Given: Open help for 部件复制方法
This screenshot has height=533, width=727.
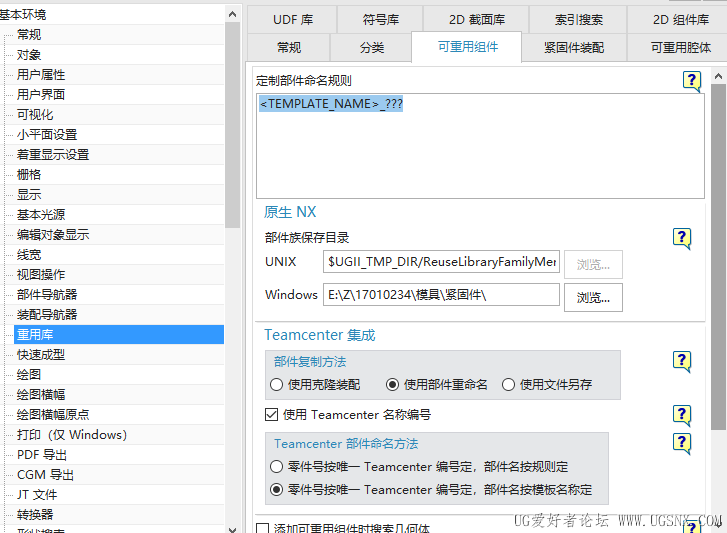Looking at the screenshot, I should coord(682,361).
